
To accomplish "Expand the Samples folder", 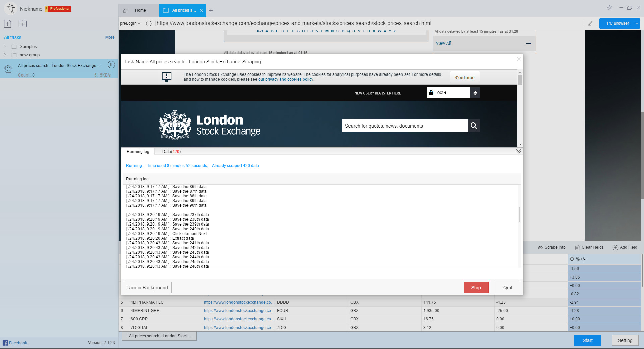I will coord(5,47).
